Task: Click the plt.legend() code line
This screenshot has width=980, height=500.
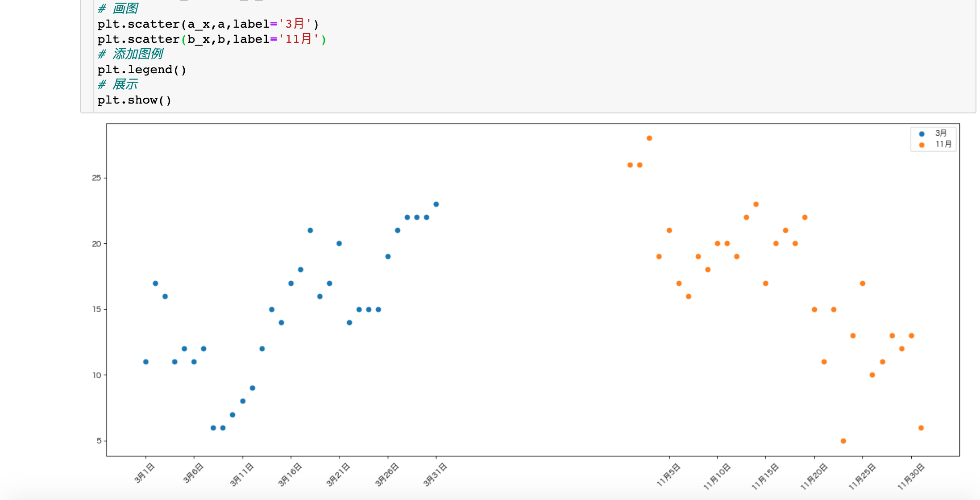Action: click(142, 70)
